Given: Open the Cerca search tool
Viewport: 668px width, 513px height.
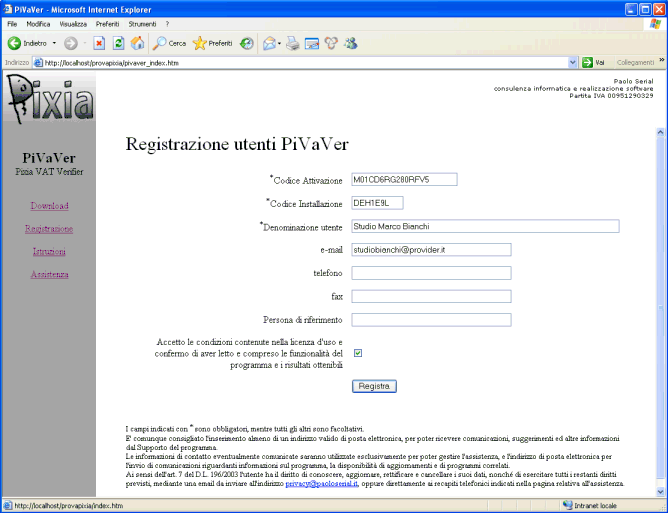Looking at the screenshot, I should pyautogui.click(x=170, y=43).
